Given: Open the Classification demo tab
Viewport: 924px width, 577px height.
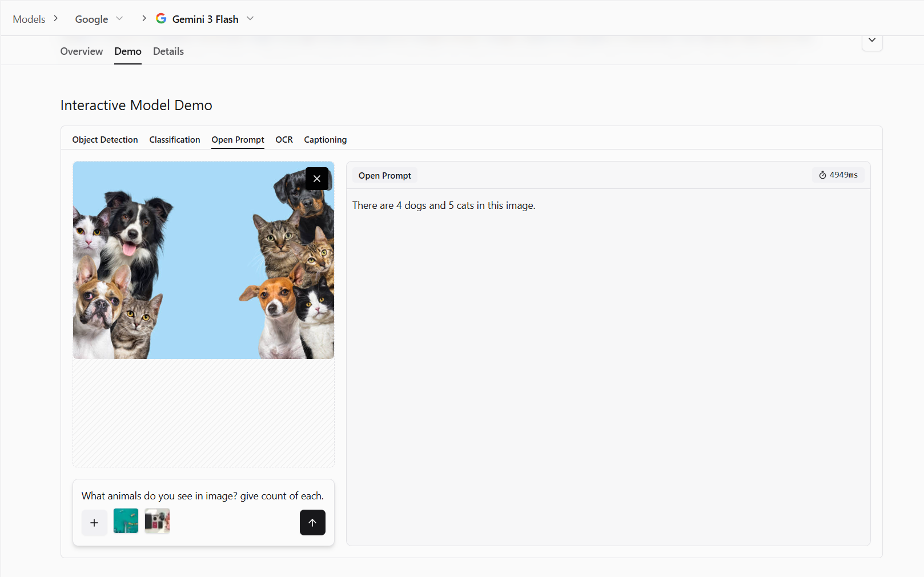Looking at the screenshot, I should pos(175,140).
